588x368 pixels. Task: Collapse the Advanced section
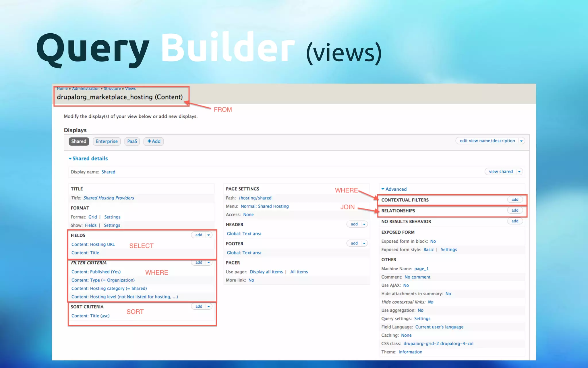(394, 189)
